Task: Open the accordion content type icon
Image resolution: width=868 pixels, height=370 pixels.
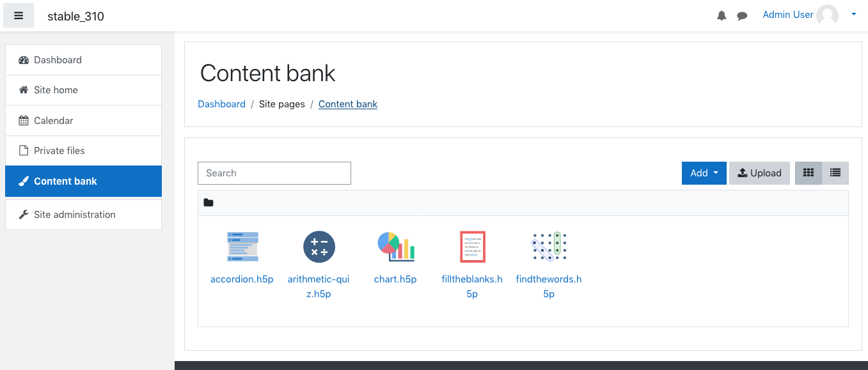Action: (242, 247)
